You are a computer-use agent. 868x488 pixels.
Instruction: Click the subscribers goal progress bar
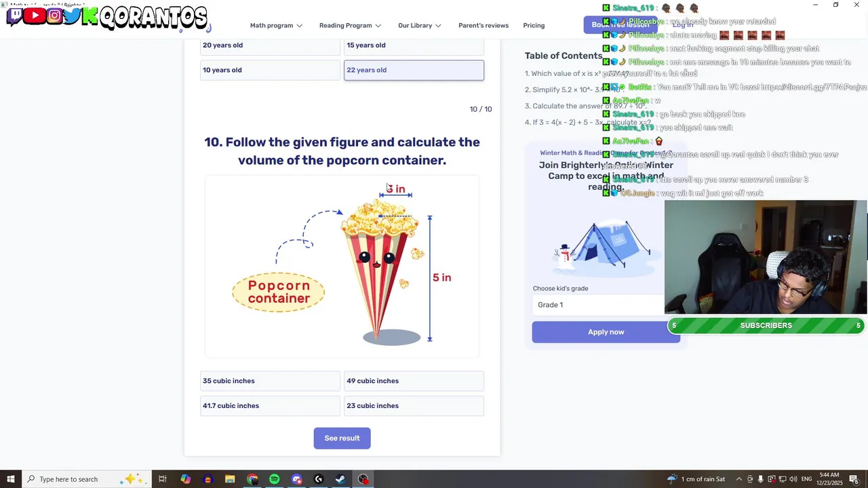click(x=766, y=325)
